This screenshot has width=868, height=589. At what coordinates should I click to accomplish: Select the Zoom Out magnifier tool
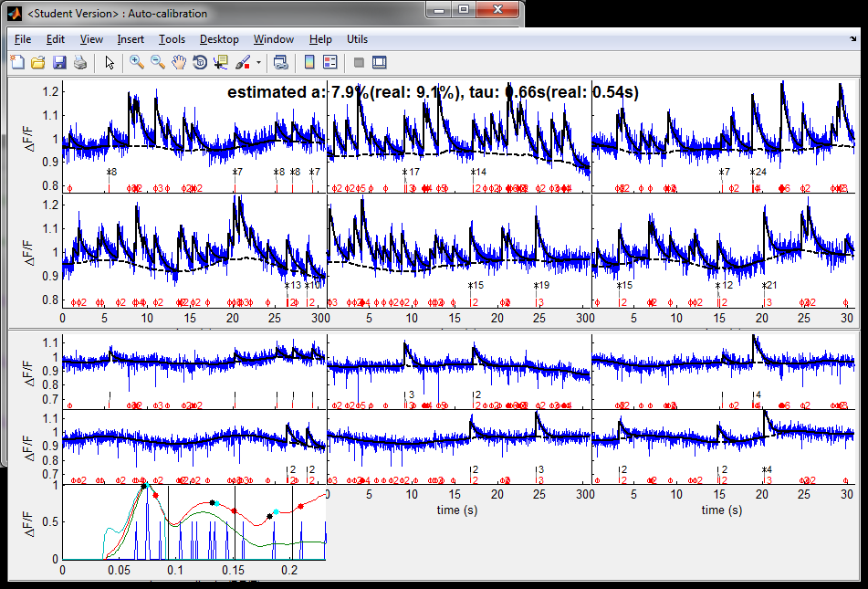(x=158, y=63)
